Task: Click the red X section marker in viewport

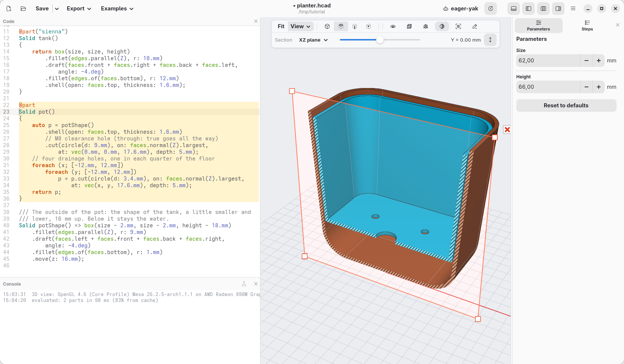Action: (x=507, y=129)
